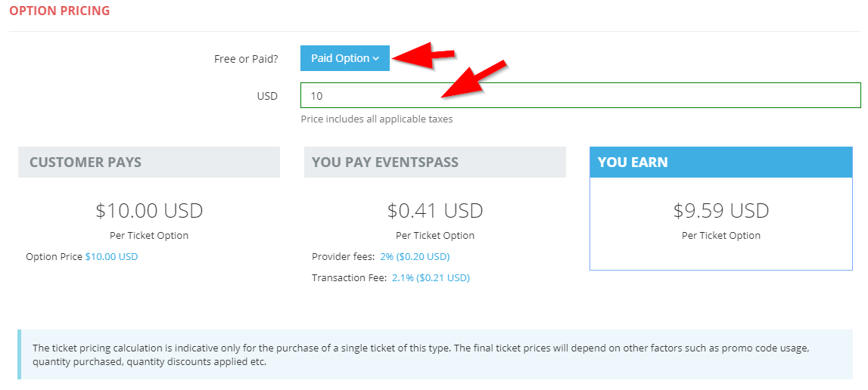Click the Transaction Fee 2.1% ($0.21 USD) link
868x390 pixels.
[x=431, y=277]
